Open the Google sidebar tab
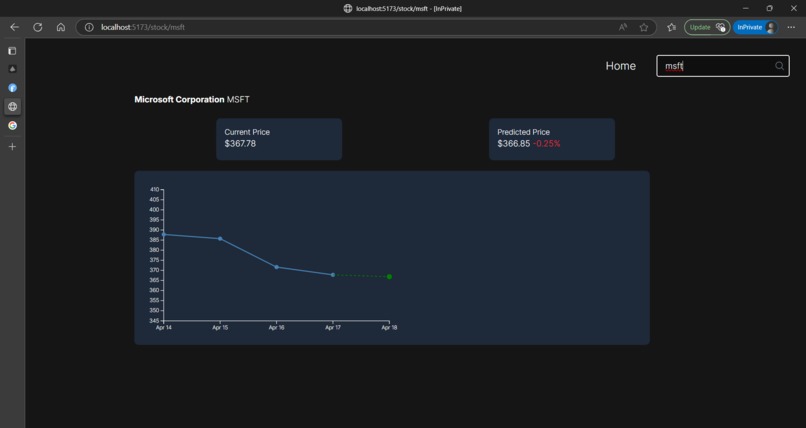Image resolution: width=806 pixels, height=428 pixels. (x=12, y=125)
